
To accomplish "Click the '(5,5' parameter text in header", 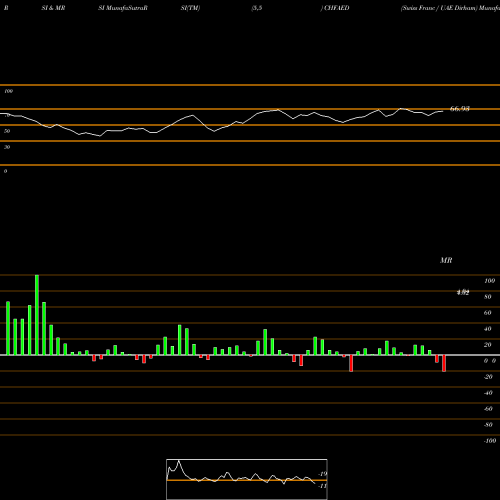I will coord(257,8).
